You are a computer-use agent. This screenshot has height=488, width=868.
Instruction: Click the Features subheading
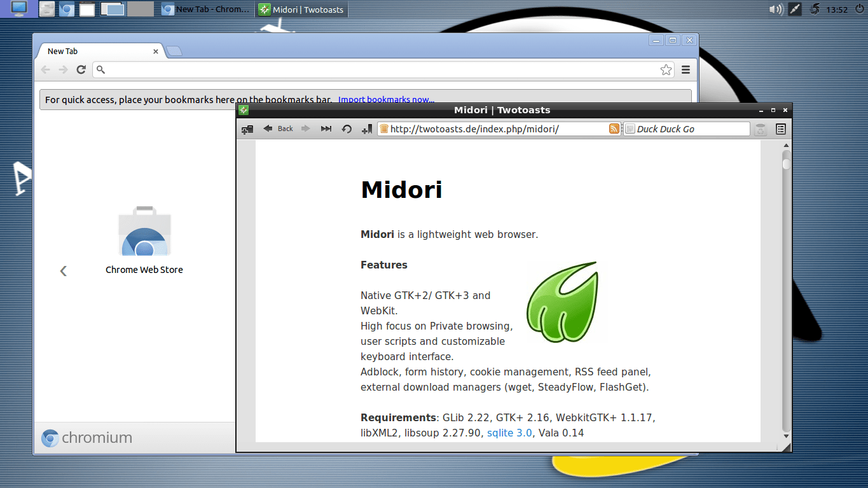point(384,265)
